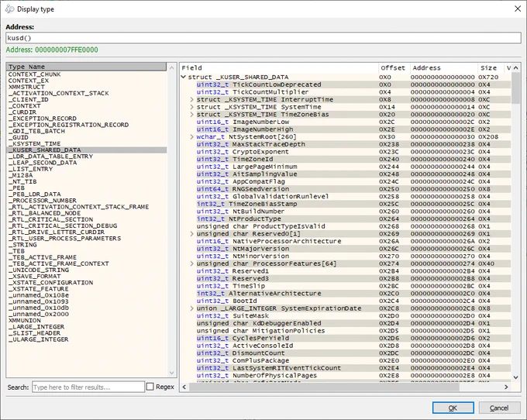Click the Size column header
This screenshot has height=420, width=527.
pos(490,68)
